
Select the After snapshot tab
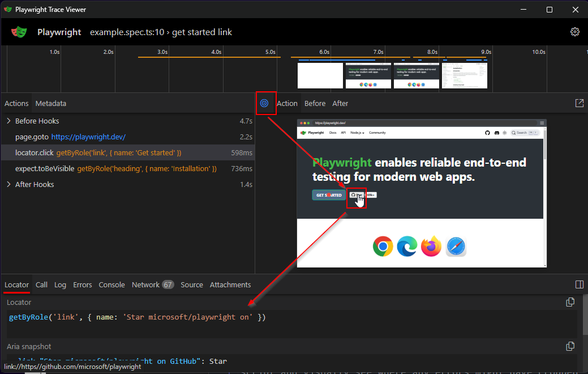340,103
